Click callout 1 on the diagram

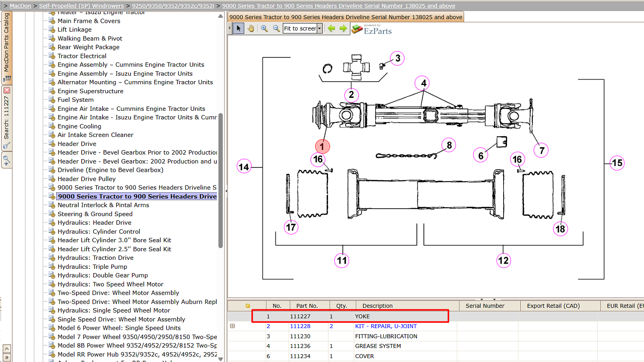click(322, 146)
